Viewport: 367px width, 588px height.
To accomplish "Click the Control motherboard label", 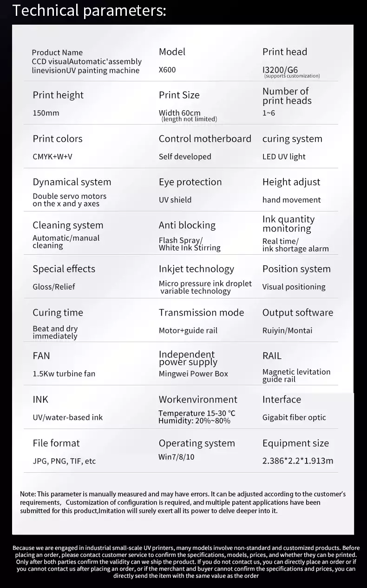I will tap(205, 139).
